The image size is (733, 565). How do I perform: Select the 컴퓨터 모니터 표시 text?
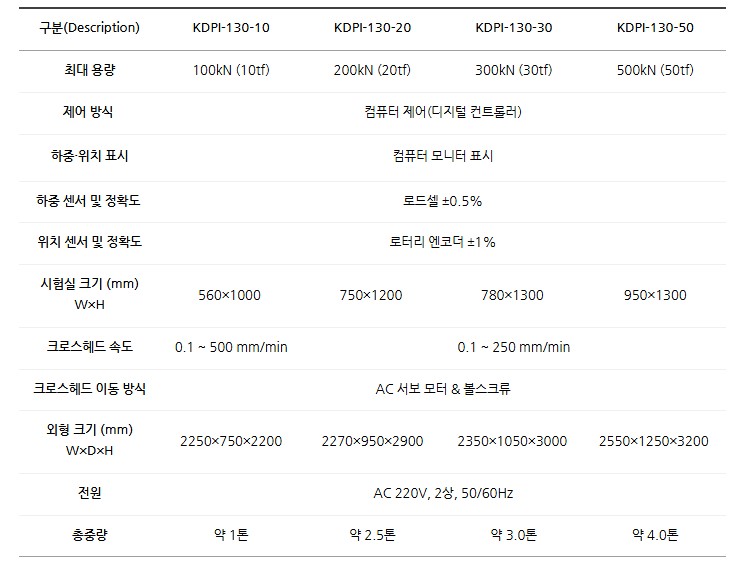pos(443,156)
